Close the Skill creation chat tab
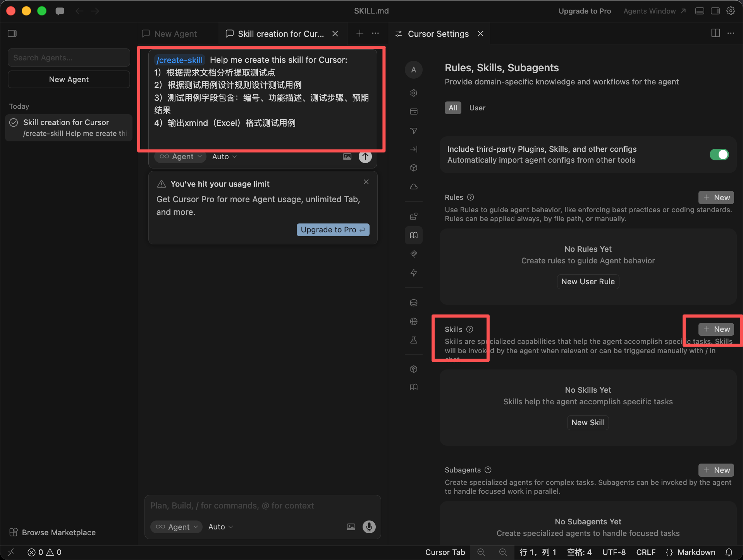Image resolution: width=743 pixels, height=560 pixels. tap(335, 34)
